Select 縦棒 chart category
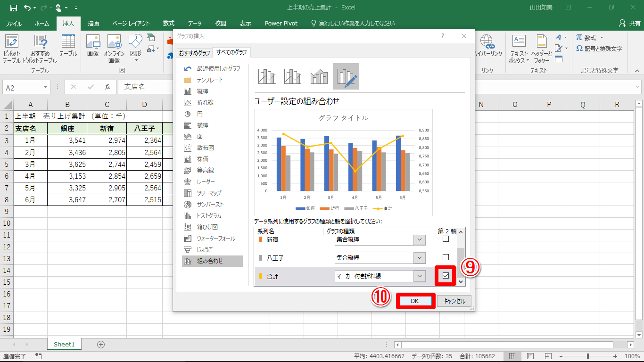 (212, 91)
